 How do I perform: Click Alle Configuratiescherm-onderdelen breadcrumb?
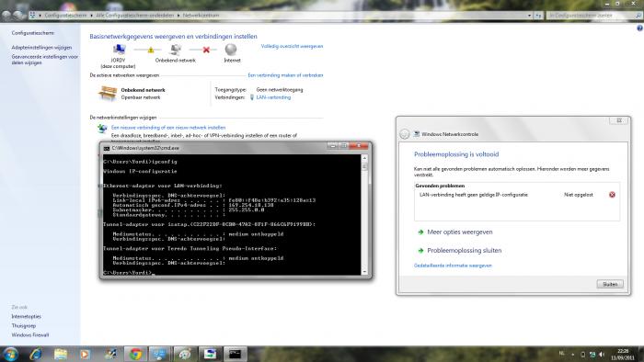(134, 16)
